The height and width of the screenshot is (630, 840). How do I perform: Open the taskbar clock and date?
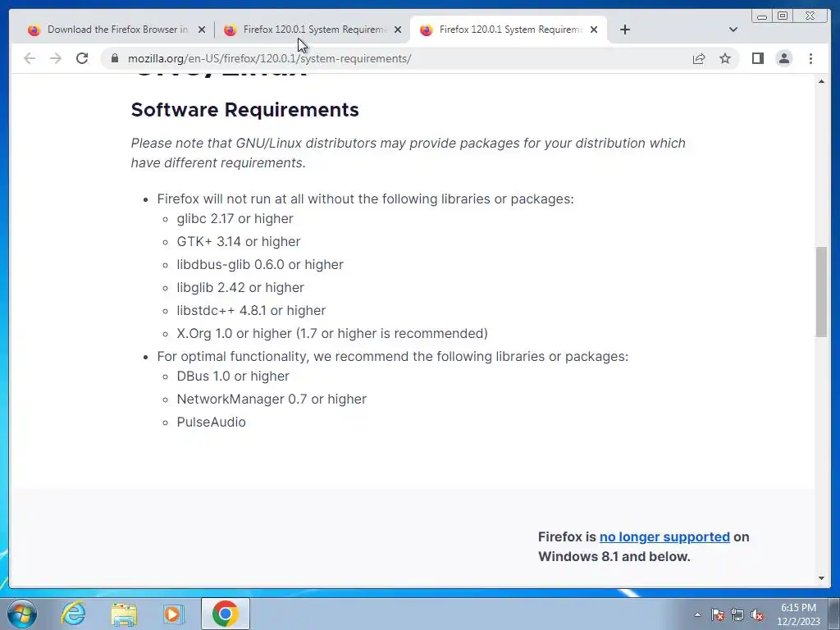pos(798,614)
